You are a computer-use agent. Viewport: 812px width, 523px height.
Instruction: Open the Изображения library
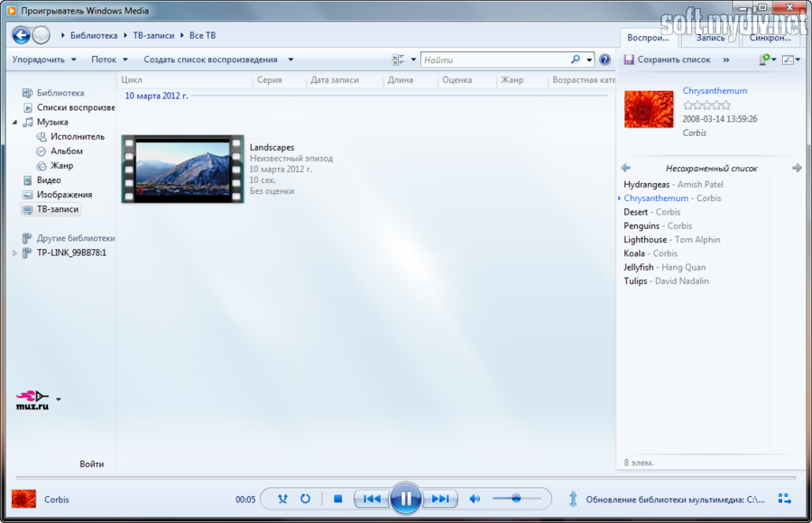click(x=64, y=194)
